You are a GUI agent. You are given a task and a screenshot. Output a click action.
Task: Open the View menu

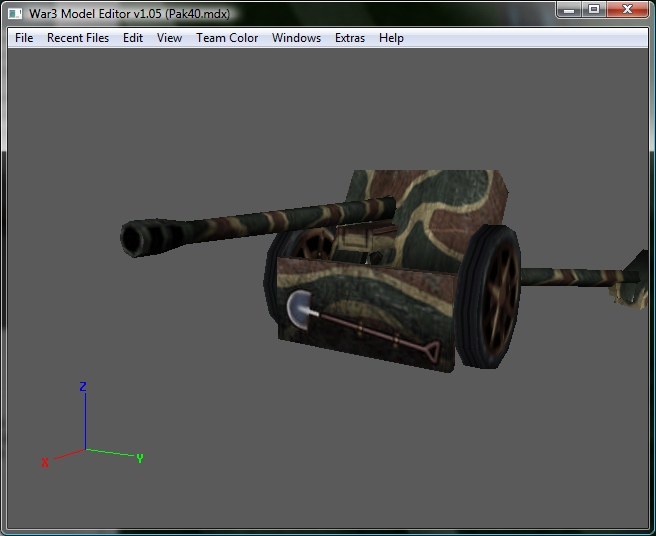169,38
